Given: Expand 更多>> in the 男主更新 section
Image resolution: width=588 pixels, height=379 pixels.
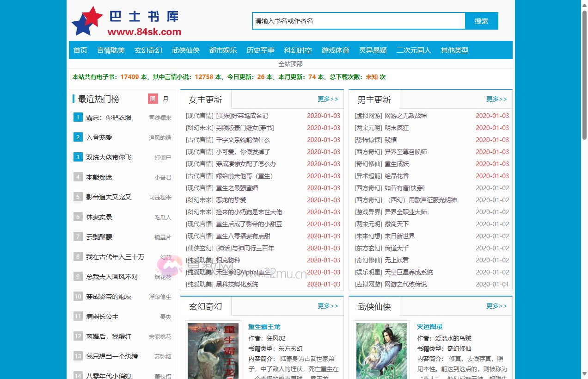Looking at the screenshot, I should pyautogui.click(x=496, y=99).
